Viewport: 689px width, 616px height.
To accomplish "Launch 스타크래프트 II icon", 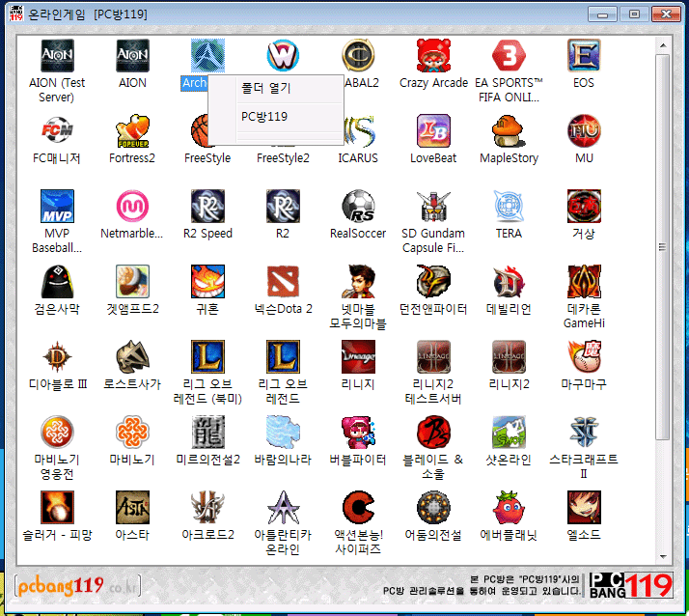I will 584,433.
